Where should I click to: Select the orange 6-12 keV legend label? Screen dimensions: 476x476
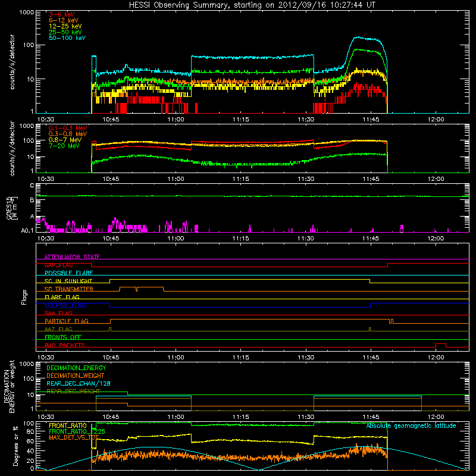[x=64, y=20]
